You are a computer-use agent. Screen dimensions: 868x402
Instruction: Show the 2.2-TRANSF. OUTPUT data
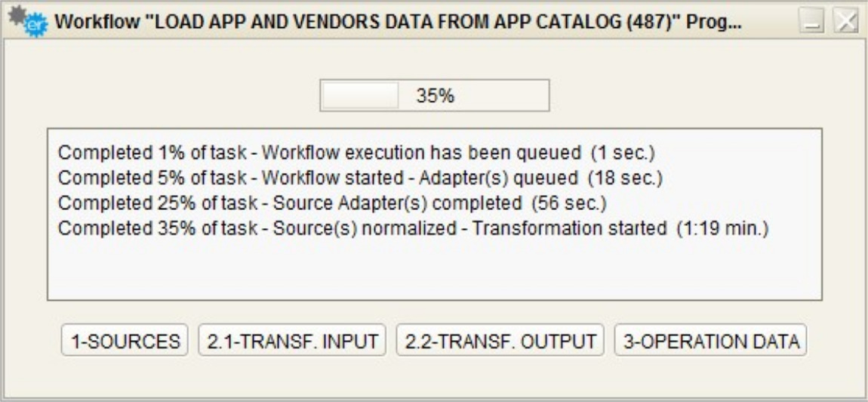click(x=500, y=341)
